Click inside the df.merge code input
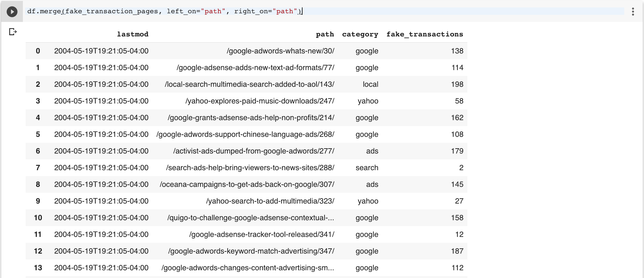Viewport: 644px width, 278px height. (x=433, y=11)
